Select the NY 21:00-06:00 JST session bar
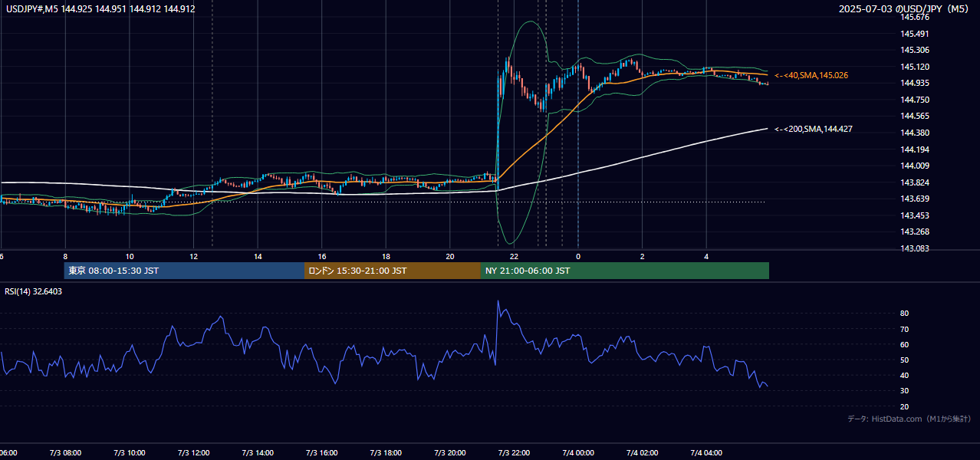The width and height of the screenshot is (980, 460). tap(625, 271)
